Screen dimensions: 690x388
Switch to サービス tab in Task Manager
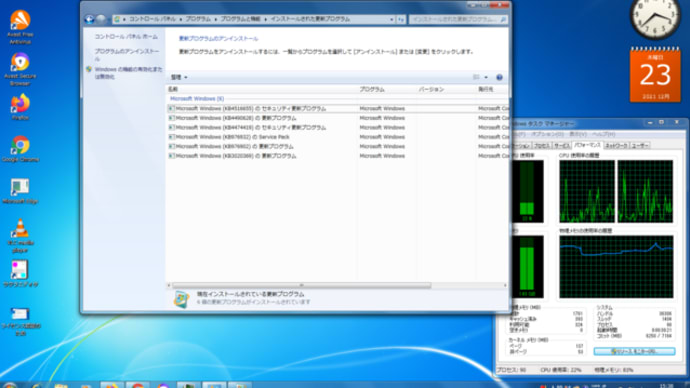[x=562, y=146]
